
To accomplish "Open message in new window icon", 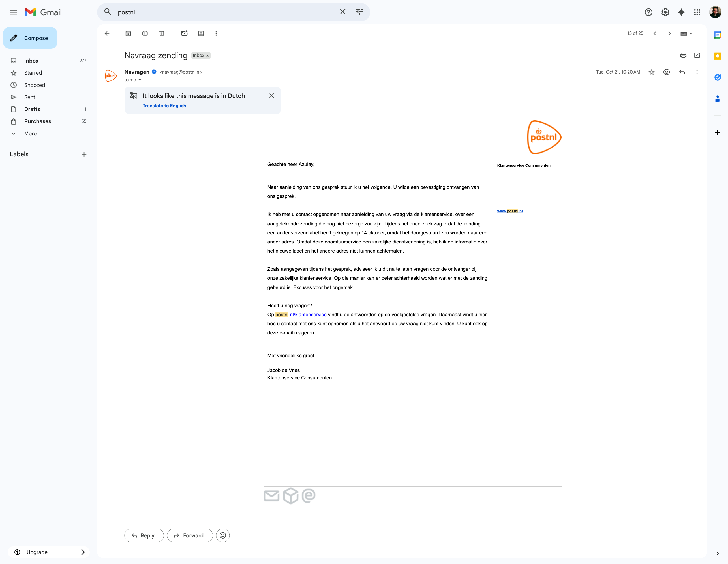I will click(x=697, y=55).
